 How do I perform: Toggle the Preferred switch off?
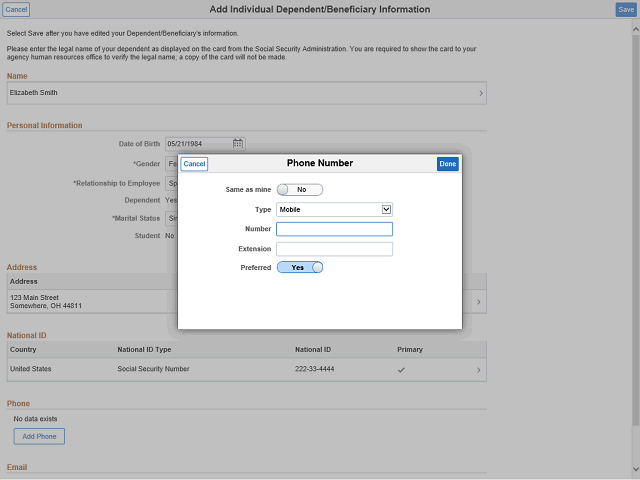[x=300, y=267]
